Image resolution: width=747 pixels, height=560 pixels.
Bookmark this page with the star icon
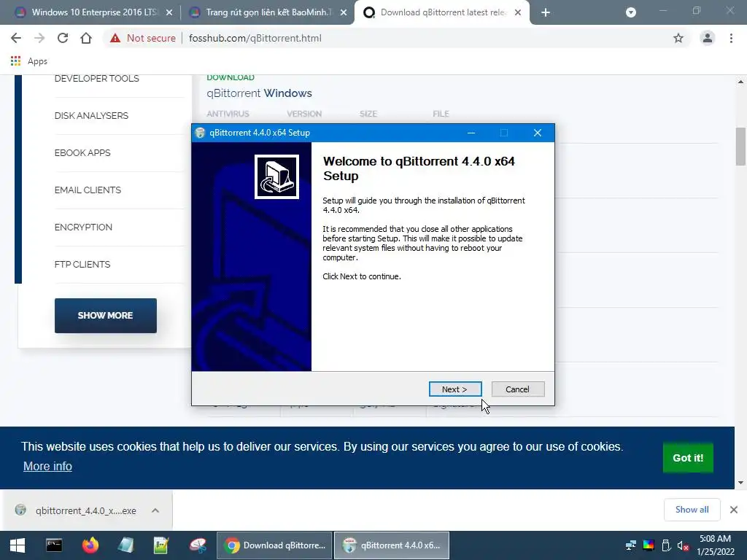pos(678,38)
